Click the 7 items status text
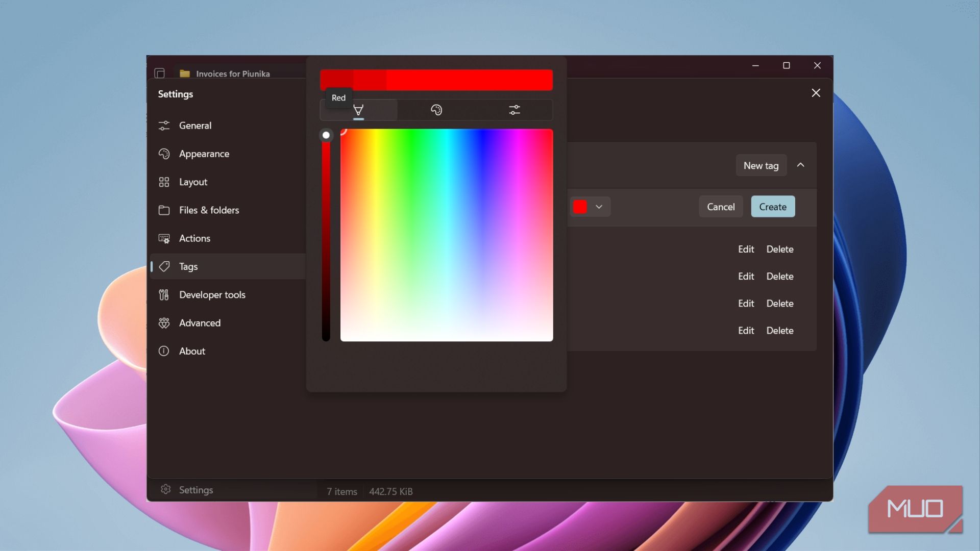The height and width of the screenshot is (551, 980). coord(342,491)
